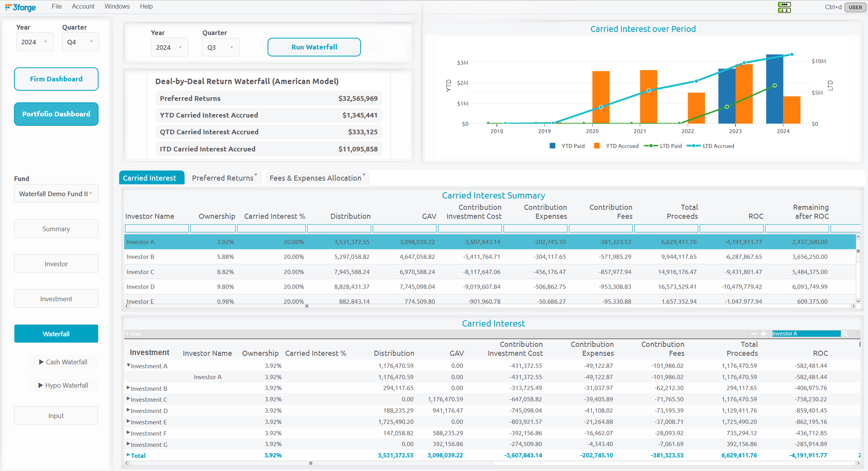Click the plus expand-all icon in Carried Interest table
The image size is (868, 471).
pyautogui.click(x=763, y=334)
